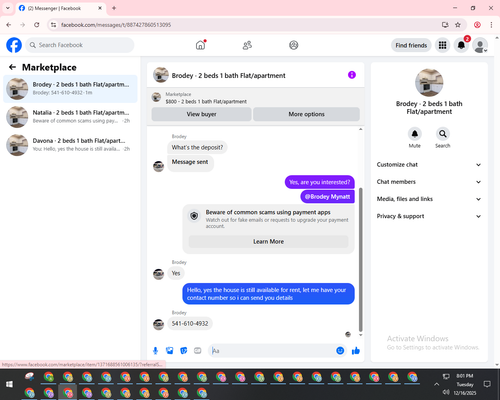Click the "What's the deposit?" message
This screenshot has height=400, width=500.
pos(197,147)
